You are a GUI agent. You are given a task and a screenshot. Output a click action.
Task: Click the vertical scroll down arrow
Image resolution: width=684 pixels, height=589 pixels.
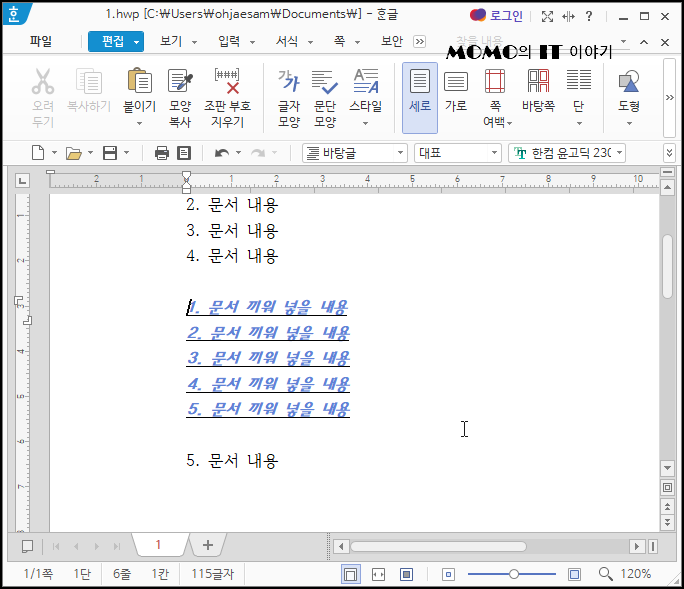[667, 468]
